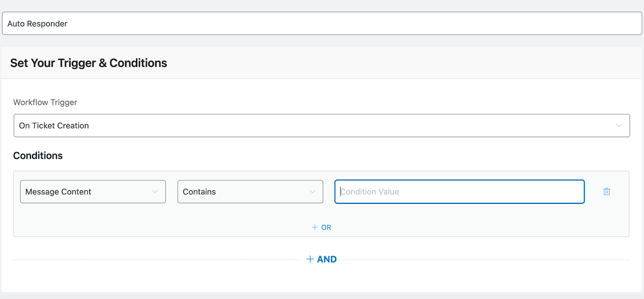Image resolution: width=644 pixels, height=299 pixels.
Task: Click the Set Your Trigger & Conditions heading
Action: click(89, 63)
